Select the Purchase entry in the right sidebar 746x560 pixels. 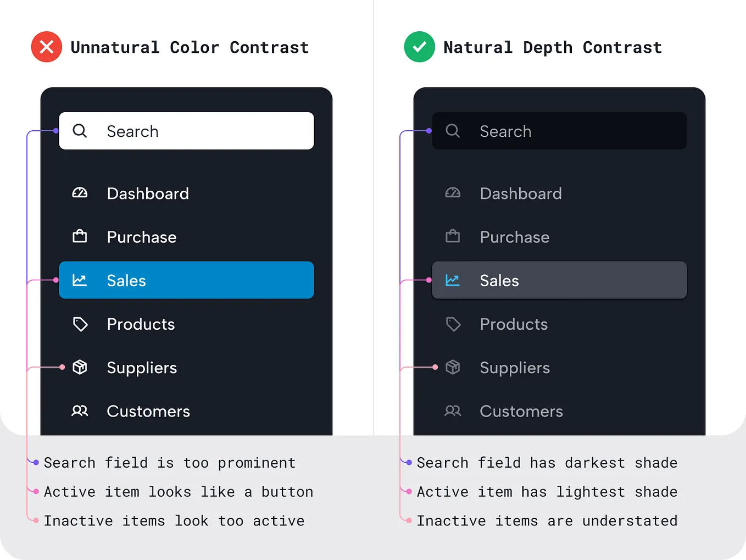click(514, 236)
